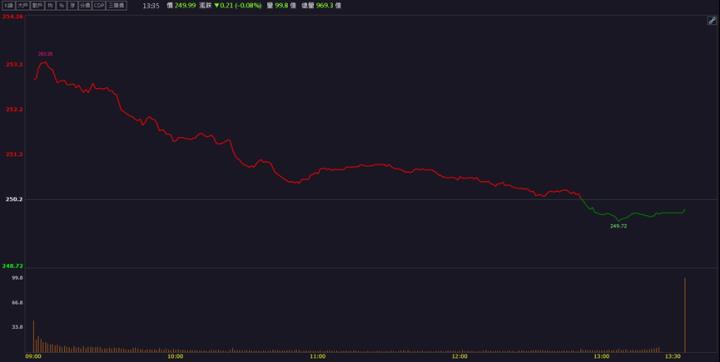Click the total volume value 969.3
This screenshot has height=362, width=720.
pos(325,6)
